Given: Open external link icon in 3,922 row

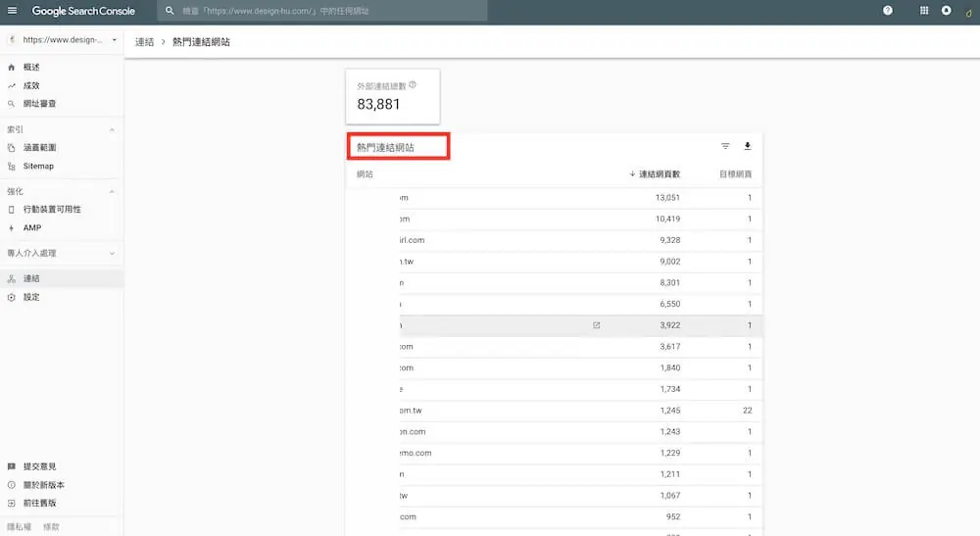Looking at the screenshot, I should click(x=596, y=325).
